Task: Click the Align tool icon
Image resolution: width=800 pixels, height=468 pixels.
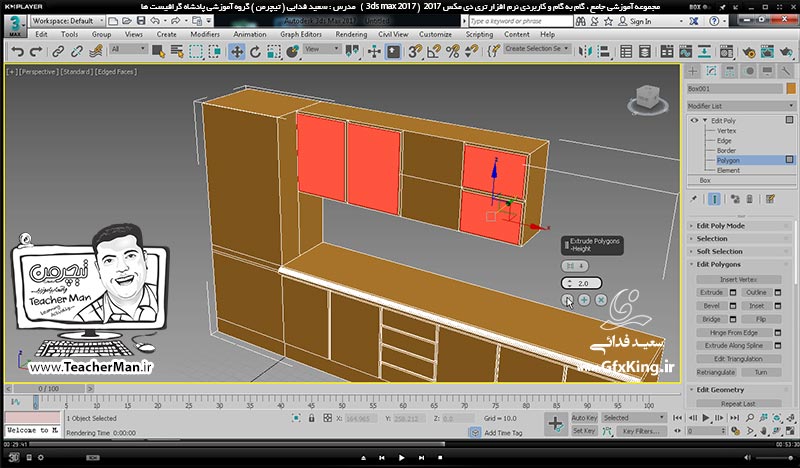Action: pyautogui.click(x=604, y=52)
